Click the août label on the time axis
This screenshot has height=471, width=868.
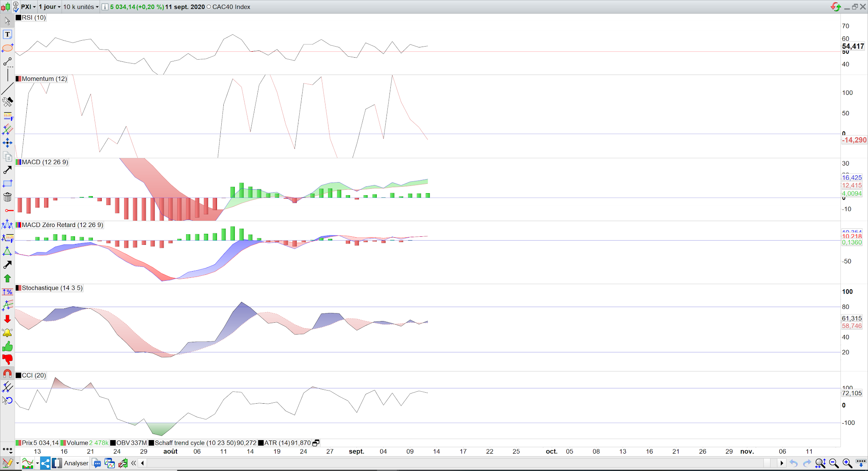point(170,452)
